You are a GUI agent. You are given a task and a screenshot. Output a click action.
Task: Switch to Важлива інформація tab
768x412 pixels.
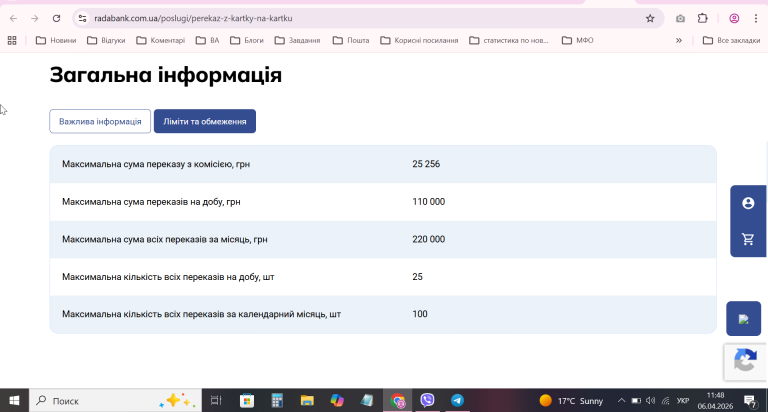click(x=100, y=121)
